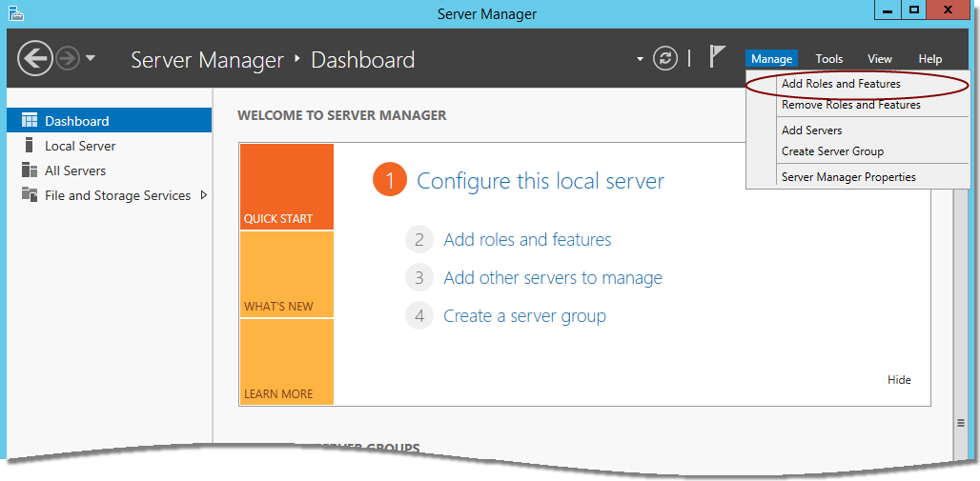Open the notifications flag icon
Viewport: 980px width, 481px height.
(717, 56)
